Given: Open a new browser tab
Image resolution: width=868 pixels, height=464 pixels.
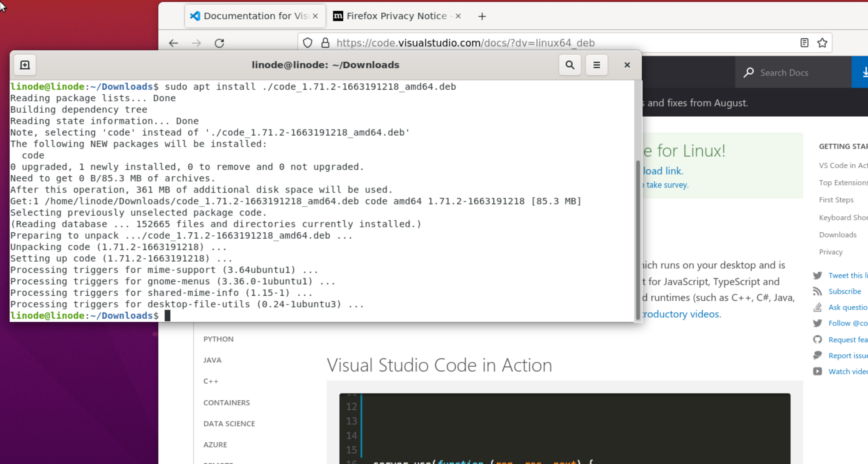Looking at the screenshot, I should pyautogui.click(x=482, y=16).
